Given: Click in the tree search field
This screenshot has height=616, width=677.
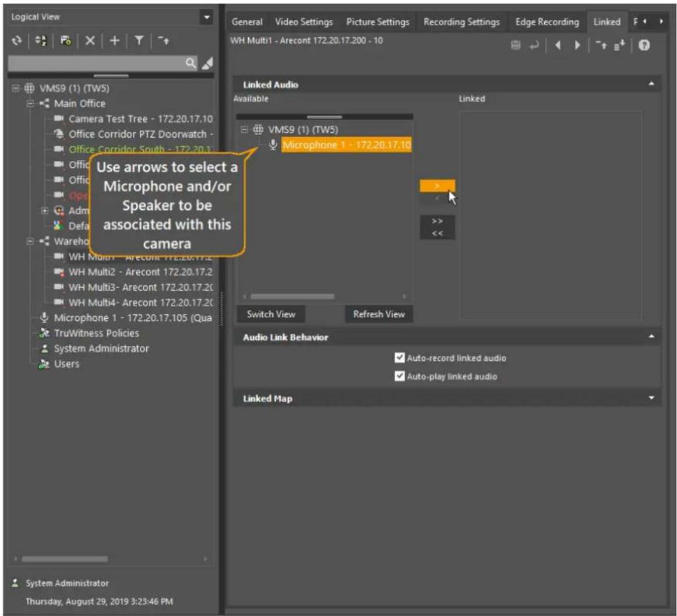Looking at the screenshot, I should point(96,63).
